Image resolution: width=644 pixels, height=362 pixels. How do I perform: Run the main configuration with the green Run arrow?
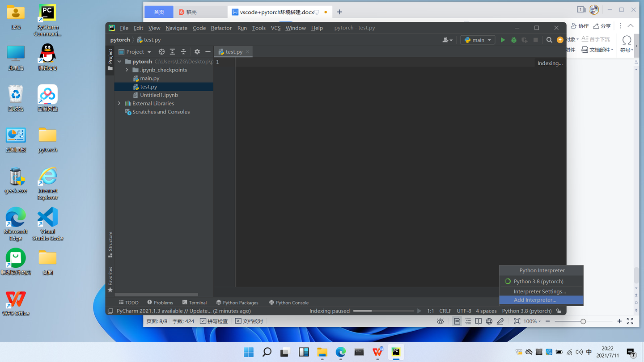pyautogui.click(x=503, y=40)
